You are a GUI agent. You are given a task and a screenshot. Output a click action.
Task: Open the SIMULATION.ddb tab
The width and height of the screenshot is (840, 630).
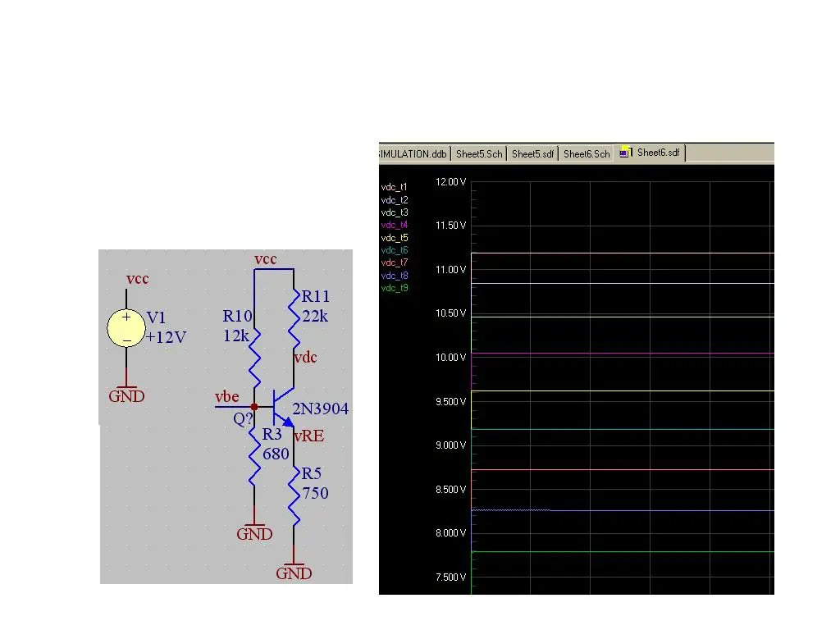413,153
